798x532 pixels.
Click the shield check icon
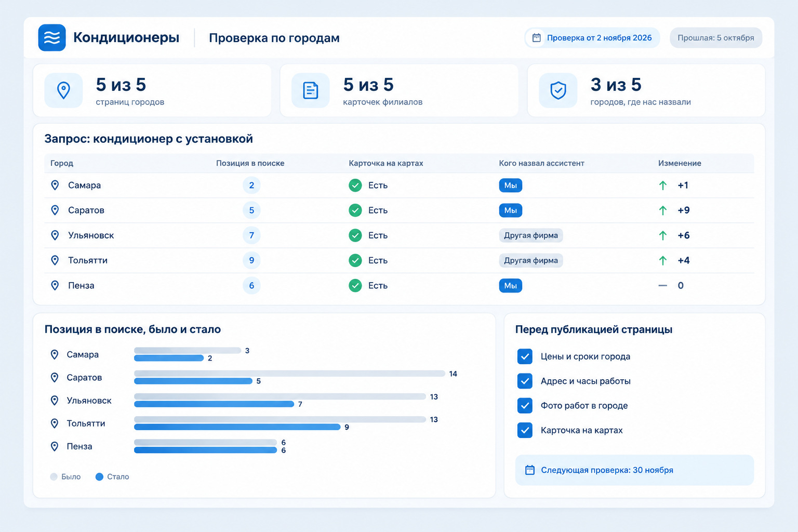click(x=558, y=90)
